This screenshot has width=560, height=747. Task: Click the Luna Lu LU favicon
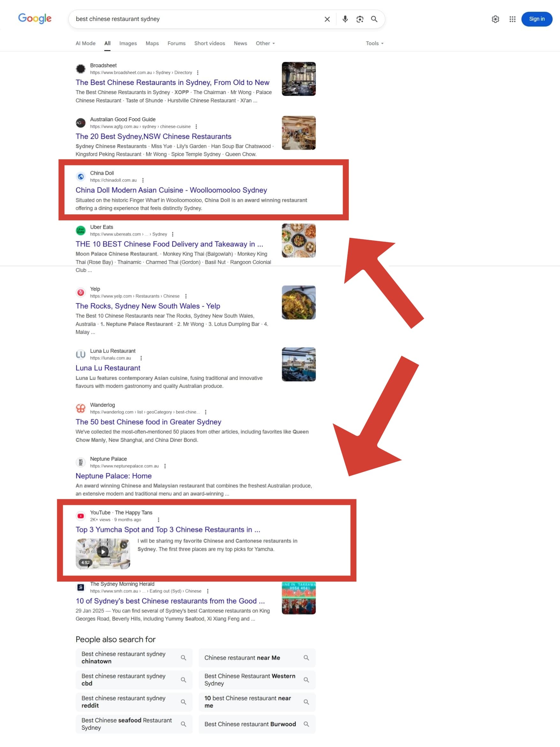(81, 354)
